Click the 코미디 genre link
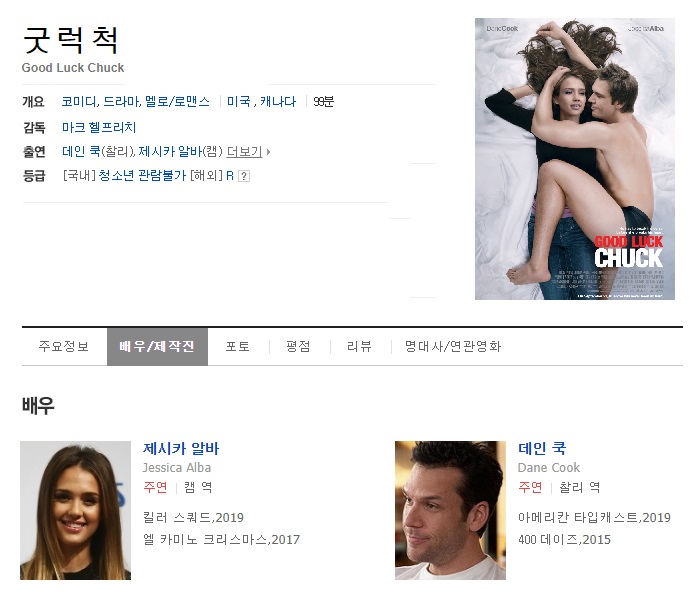697x610 pixels. 79,102
